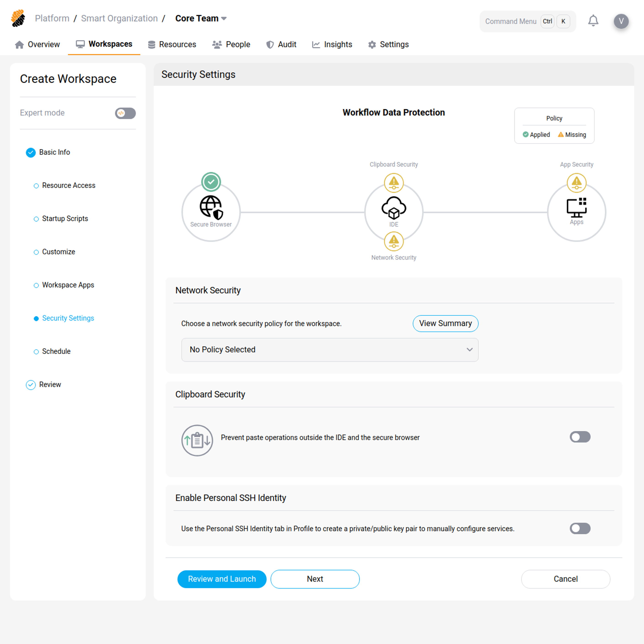Click the IDE cloud icon
Image resolution: width=644 pixels, height=644 pixels.
394,207
